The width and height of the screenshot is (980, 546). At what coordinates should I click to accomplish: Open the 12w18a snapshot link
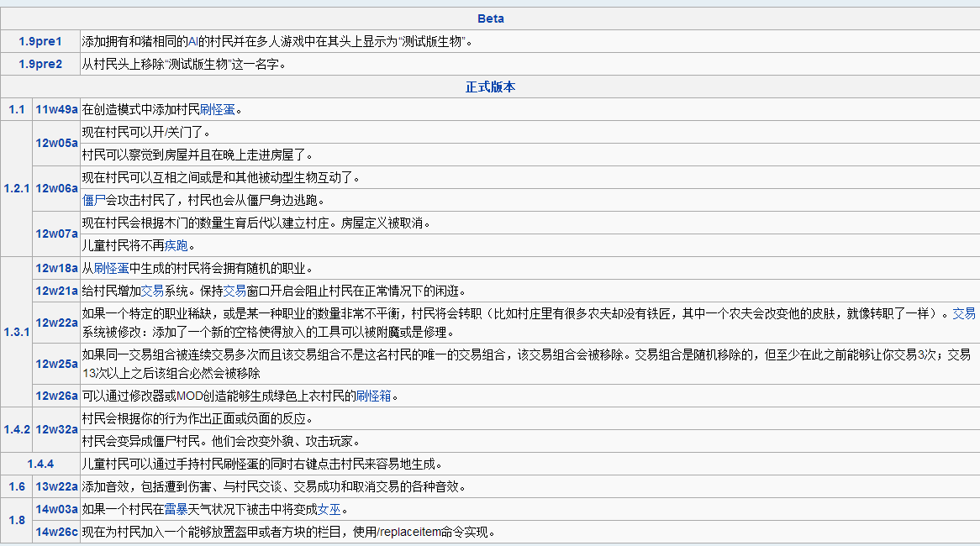[56, 268]
